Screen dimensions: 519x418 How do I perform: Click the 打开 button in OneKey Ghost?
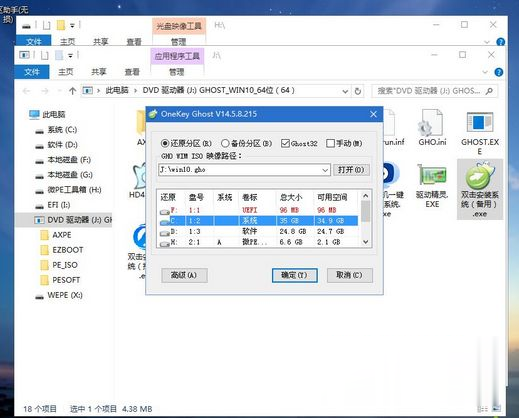coord(351,170)
